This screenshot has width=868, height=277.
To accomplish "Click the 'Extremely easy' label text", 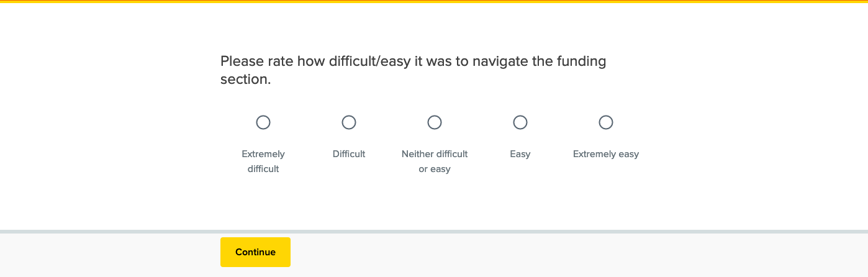I will (x=606, y=154).
